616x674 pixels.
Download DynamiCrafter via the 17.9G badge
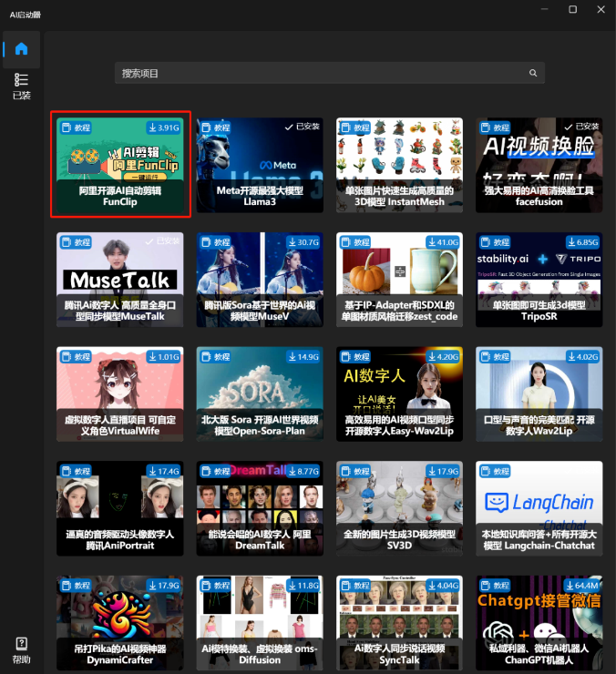[x=163, y=586]
